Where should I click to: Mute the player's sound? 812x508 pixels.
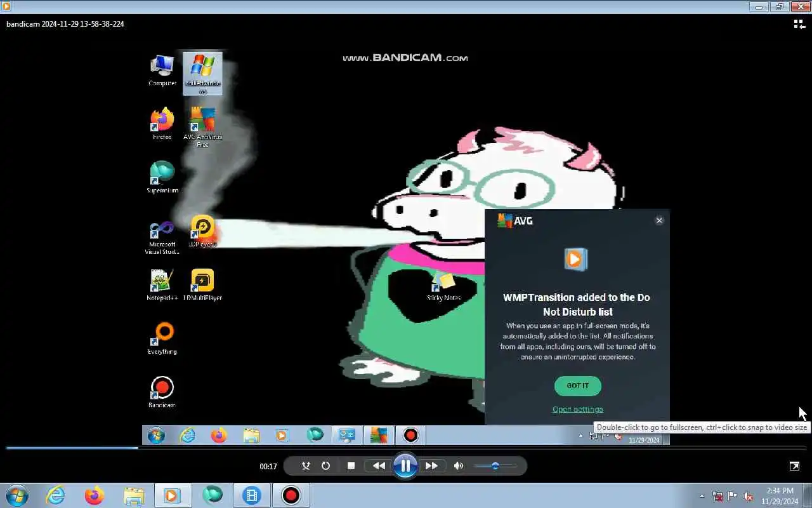[459, 466]
